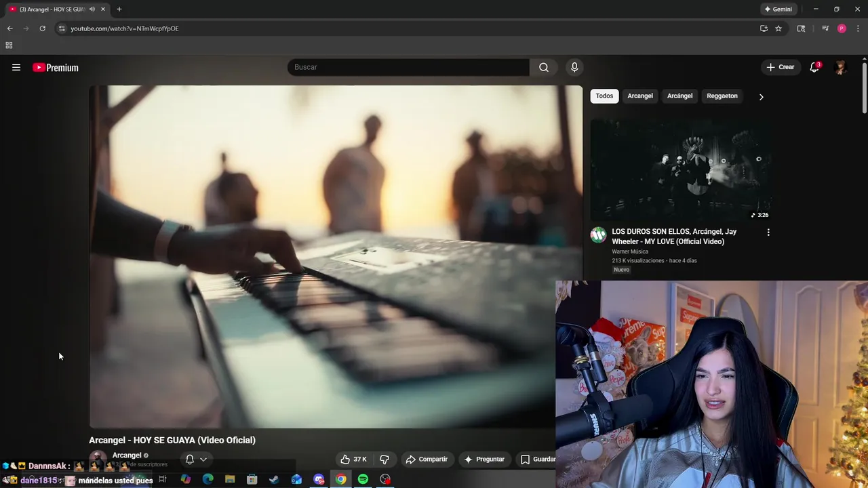This screenshot has width=868, height=488.
Task: Click the video title HOY SE GUAYA
Action: coord(172,440)
